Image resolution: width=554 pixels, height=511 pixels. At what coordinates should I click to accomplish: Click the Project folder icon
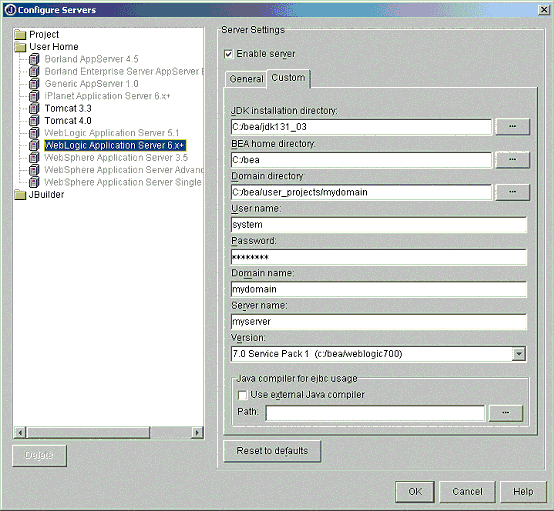click(20, 35)
